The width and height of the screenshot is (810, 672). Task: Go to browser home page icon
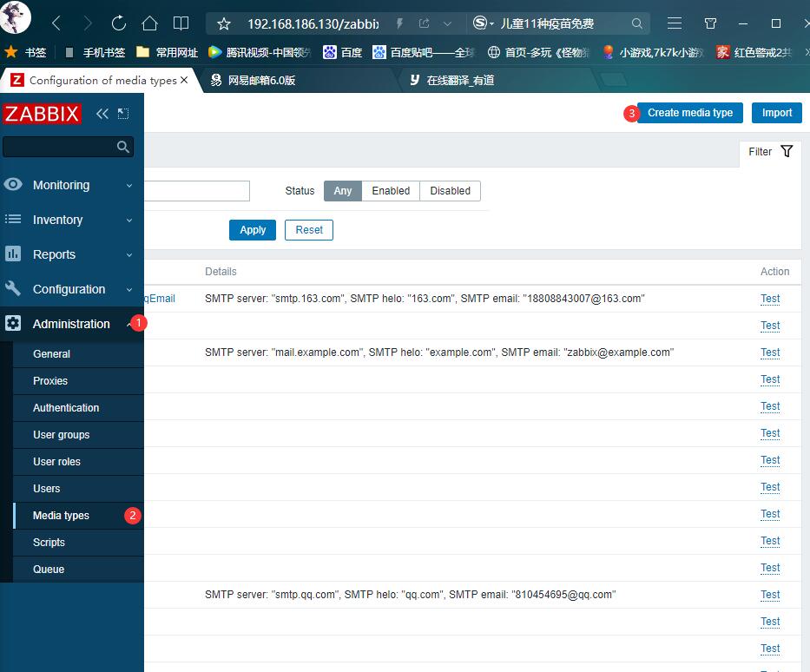150,23
